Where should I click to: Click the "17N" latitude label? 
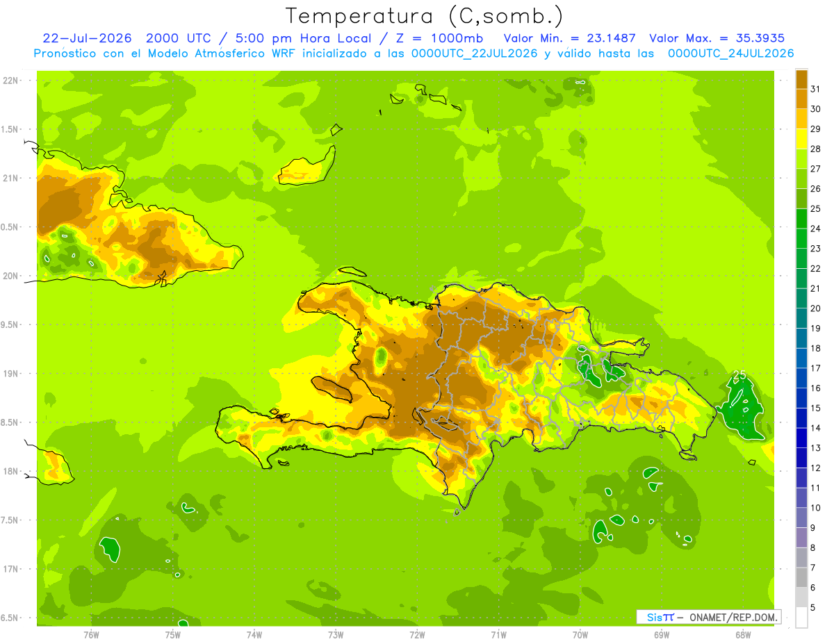tap(11, 569)
